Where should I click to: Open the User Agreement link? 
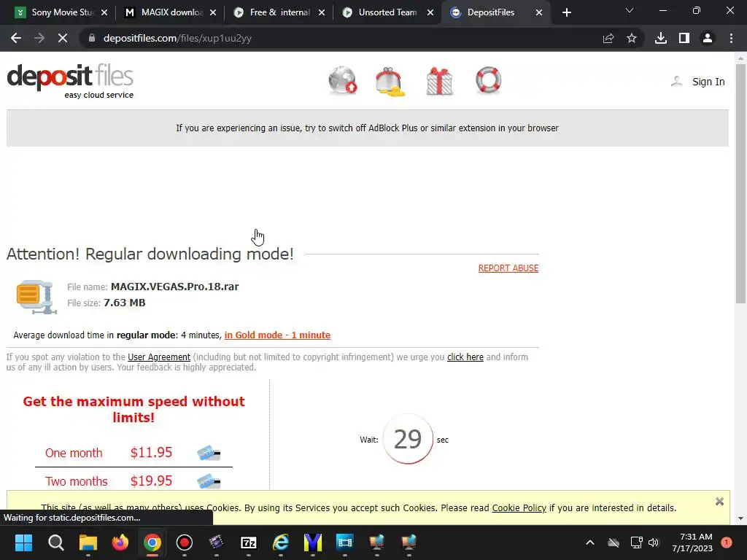(158, 357)
